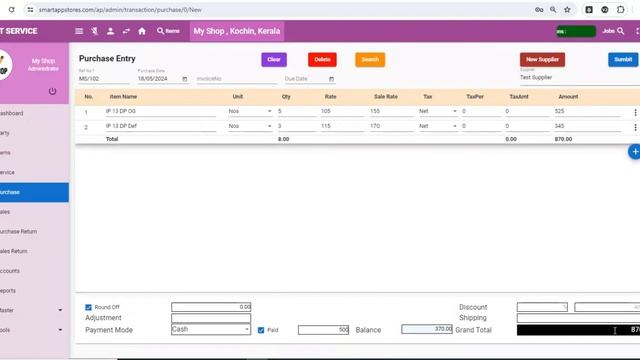
Task: Focus the Invoice No field
Action: 236,79
